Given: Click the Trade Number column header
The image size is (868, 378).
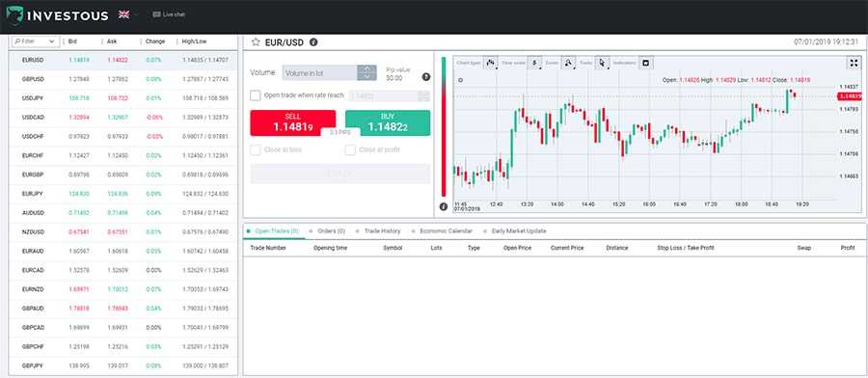Looking at the screenshot, I should 268,248.
